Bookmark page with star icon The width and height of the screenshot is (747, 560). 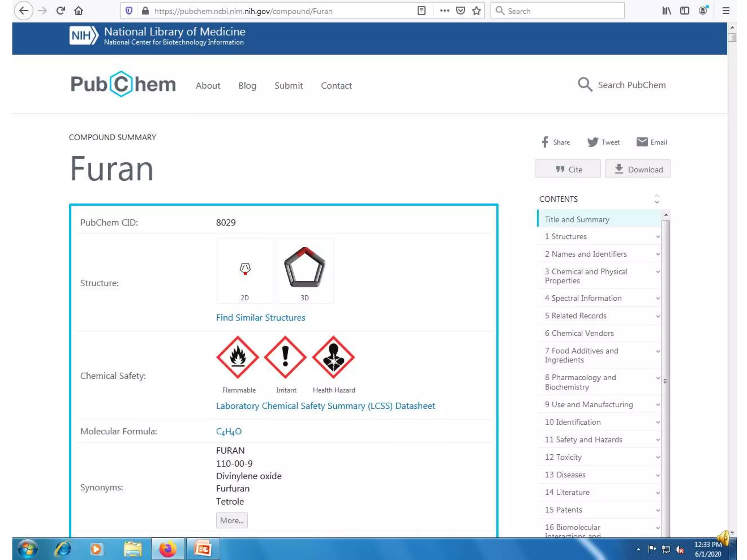coord(476,11)
